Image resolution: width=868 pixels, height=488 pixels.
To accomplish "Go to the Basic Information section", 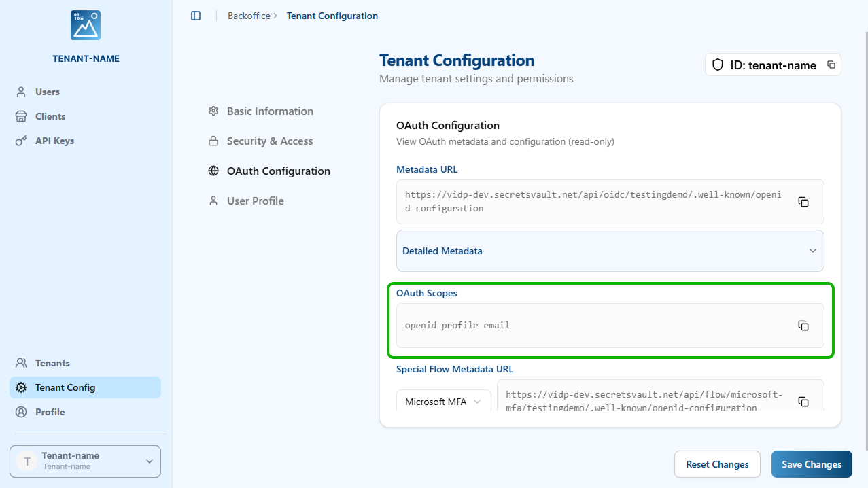I will click(x=270, y=111).
